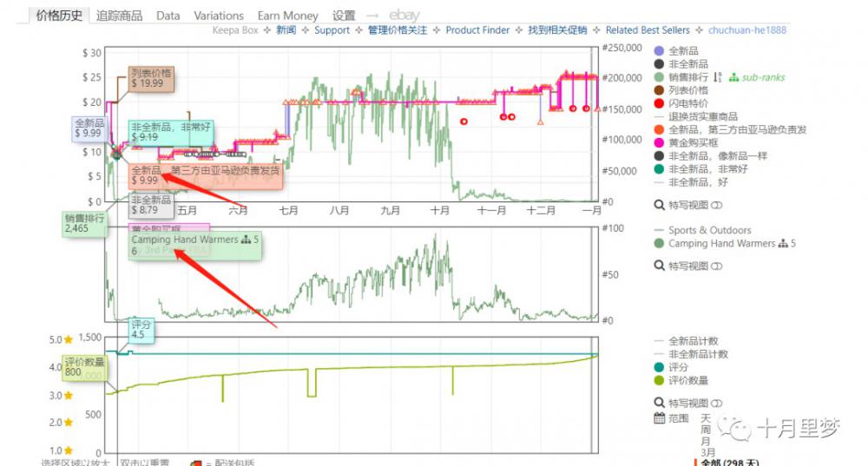Toggle 非全新品计数 legend entry
The image size is (868, 466).
pos(692,354)
